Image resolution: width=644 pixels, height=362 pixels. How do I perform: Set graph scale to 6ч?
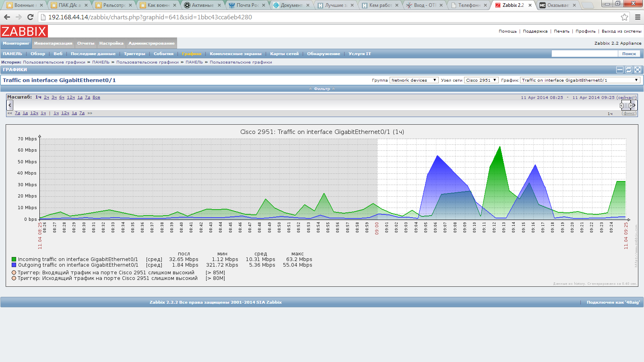[62, 97]
